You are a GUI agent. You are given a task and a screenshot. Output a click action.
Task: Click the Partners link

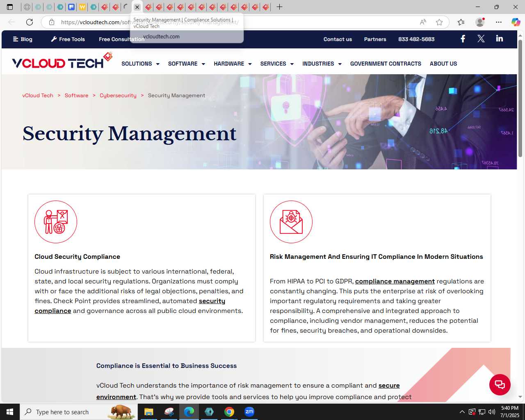[375, 39]
